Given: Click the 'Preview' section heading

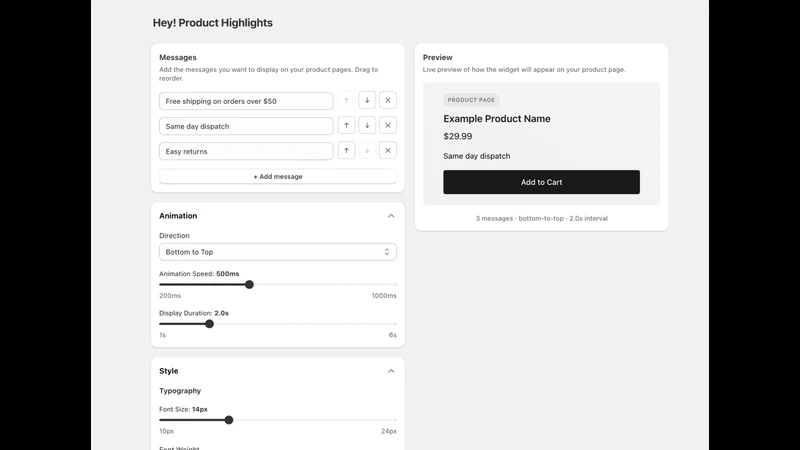Looking at the screenshot, I should 437,58.
